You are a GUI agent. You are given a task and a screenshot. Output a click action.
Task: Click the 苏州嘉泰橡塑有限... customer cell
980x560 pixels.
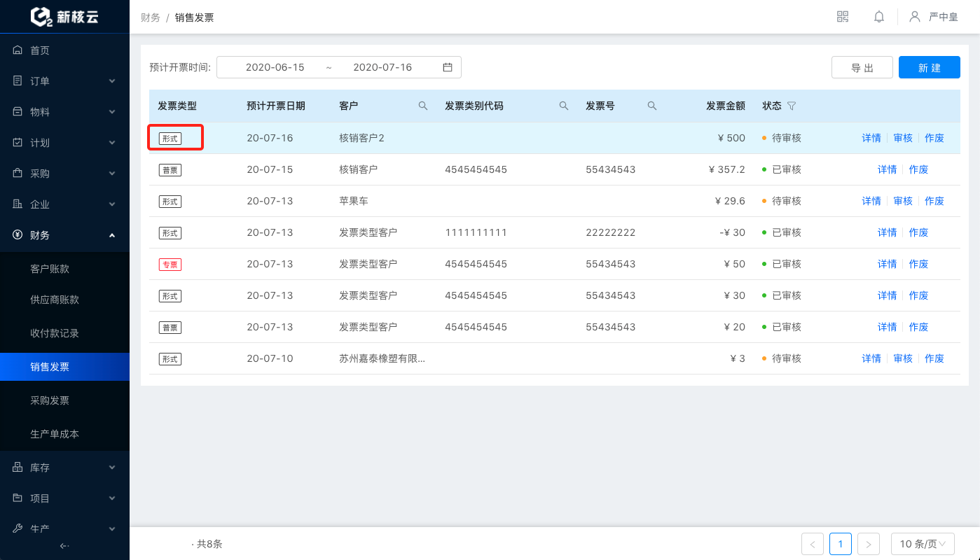click(382, 358)
